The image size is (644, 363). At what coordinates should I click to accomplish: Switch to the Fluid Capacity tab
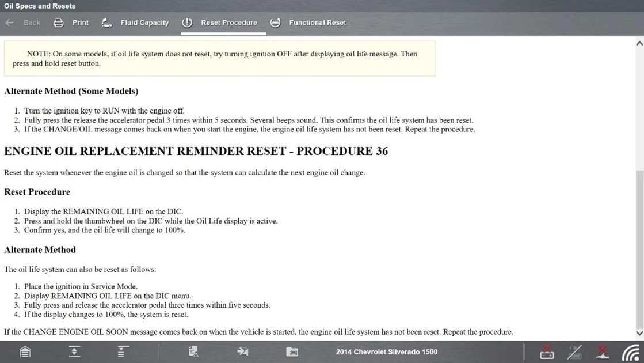point(144,23)
